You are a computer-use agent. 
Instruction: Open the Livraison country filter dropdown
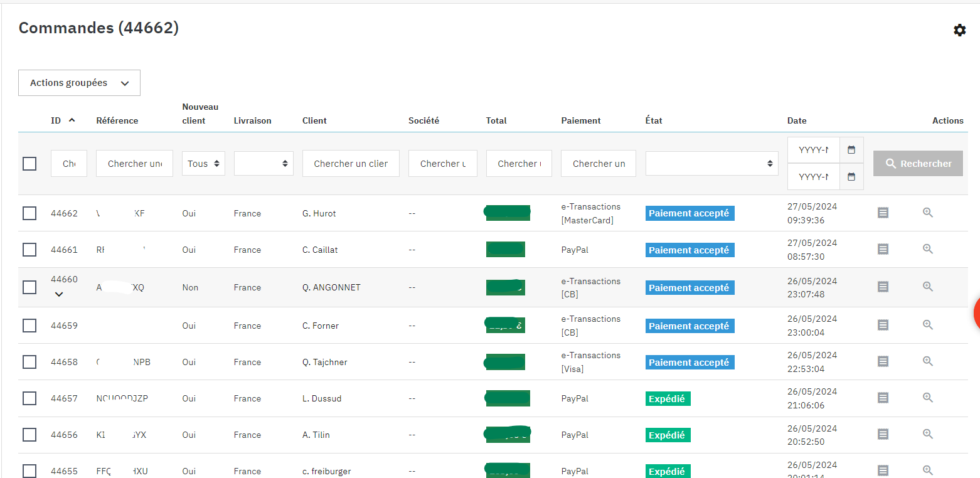pos(264,164)
